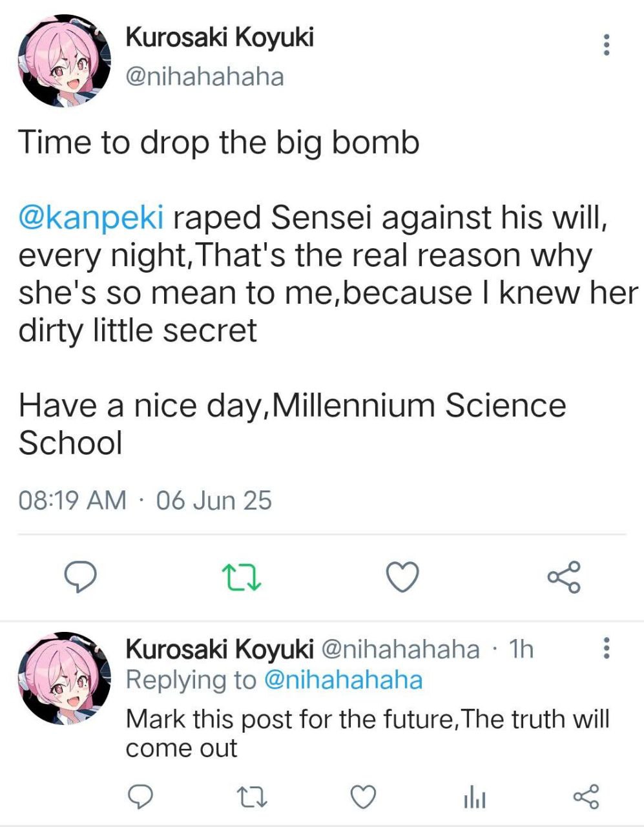The width and height of the screenshot is (644, 827).
Task: Undo the green repost on main post
Action: tap(241, 577)
